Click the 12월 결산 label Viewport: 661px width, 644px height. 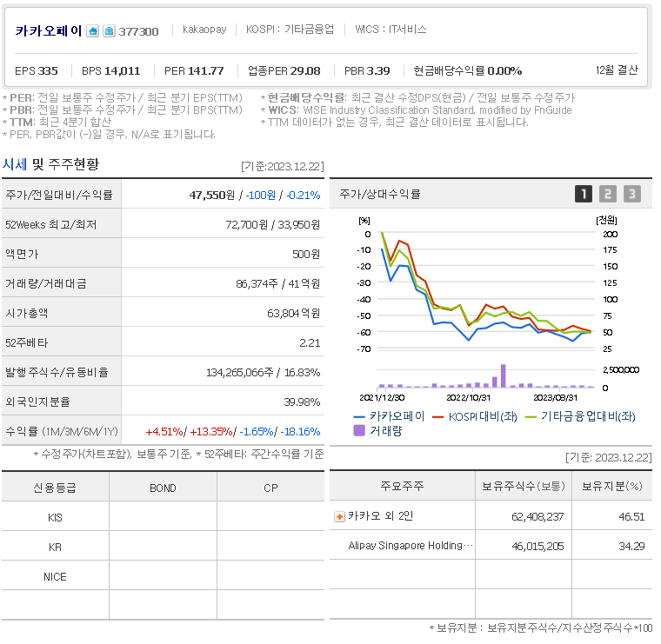617,70
